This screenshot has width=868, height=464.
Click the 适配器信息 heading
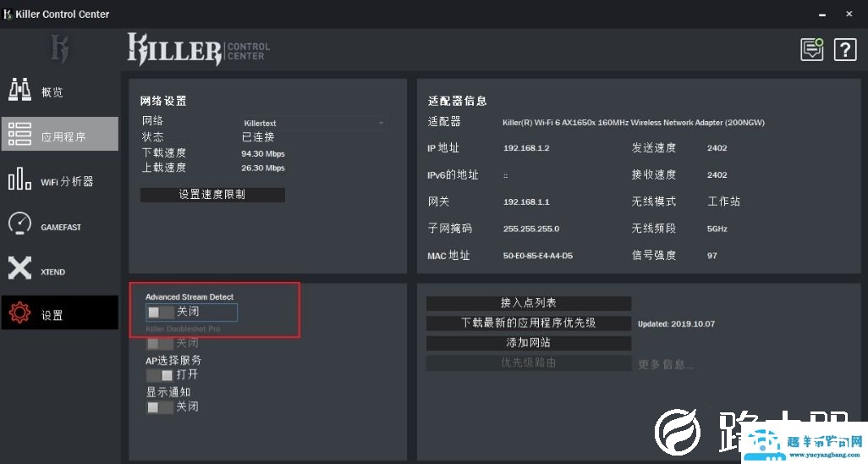pos(457,101)
